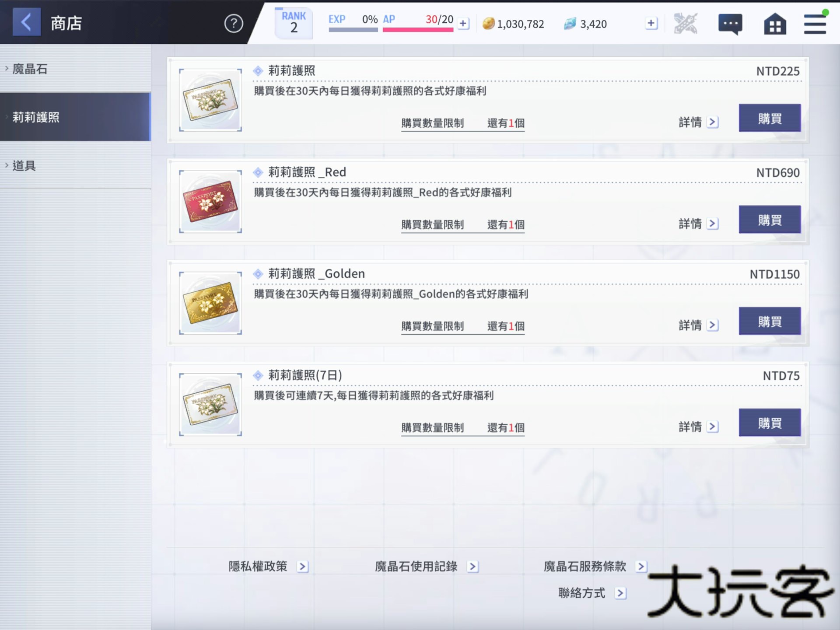Open the hamburger menu icon
The height and width of the screenshot is (630, 840).
point(815,24)
